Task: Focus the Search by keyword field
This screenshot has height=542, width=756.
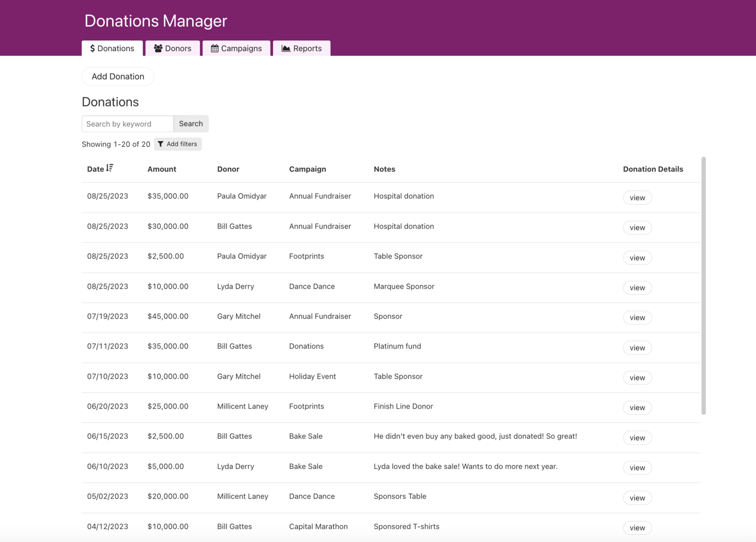Action: (x=128, y=124)
